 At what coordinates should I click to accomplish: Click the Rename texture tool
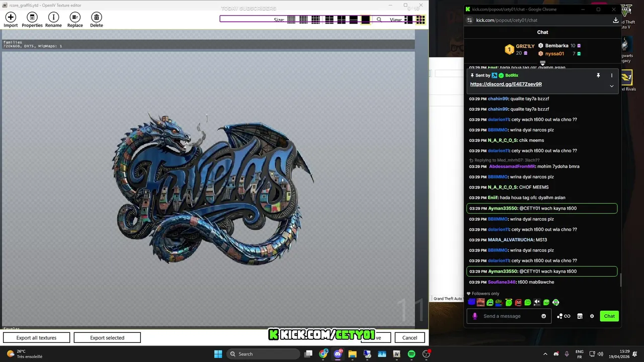[53, 20]
